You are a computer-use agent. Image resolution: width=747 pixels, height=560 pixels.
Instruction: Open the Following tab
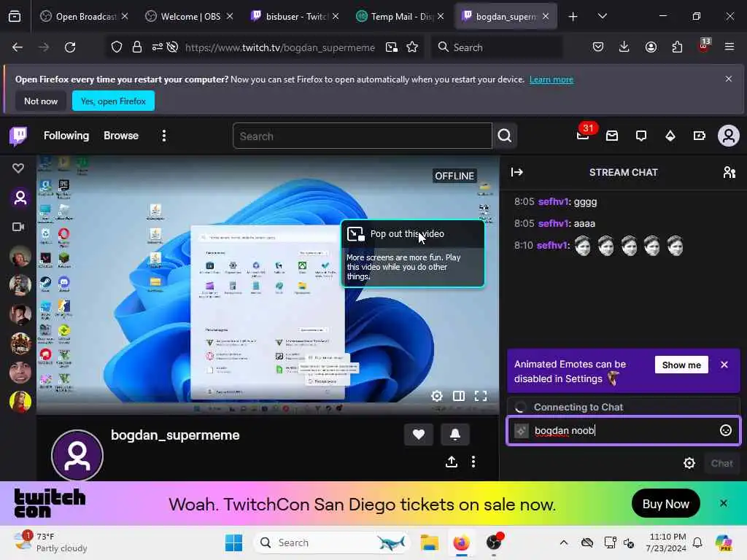66,136
